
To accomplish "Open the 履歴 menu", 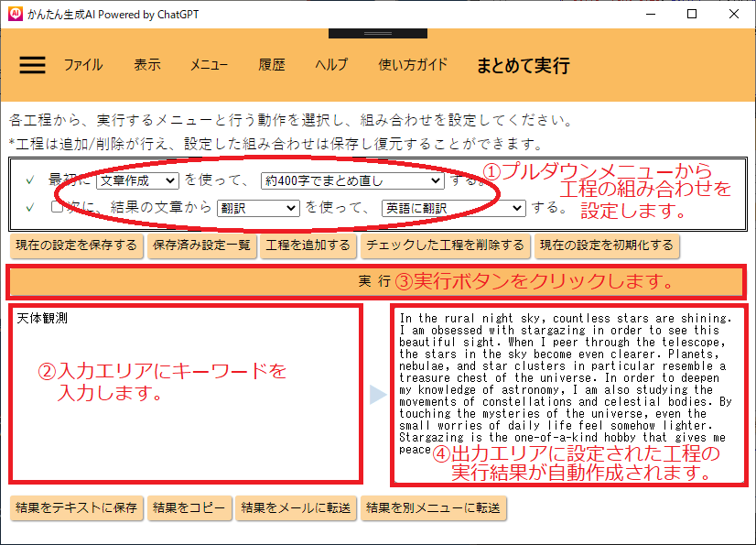I will 272,65.
